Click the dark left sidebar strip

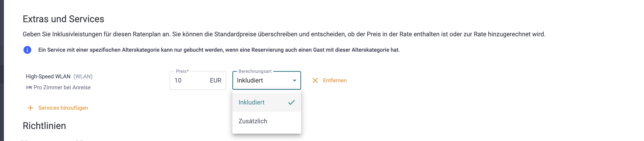click(2, 70)
